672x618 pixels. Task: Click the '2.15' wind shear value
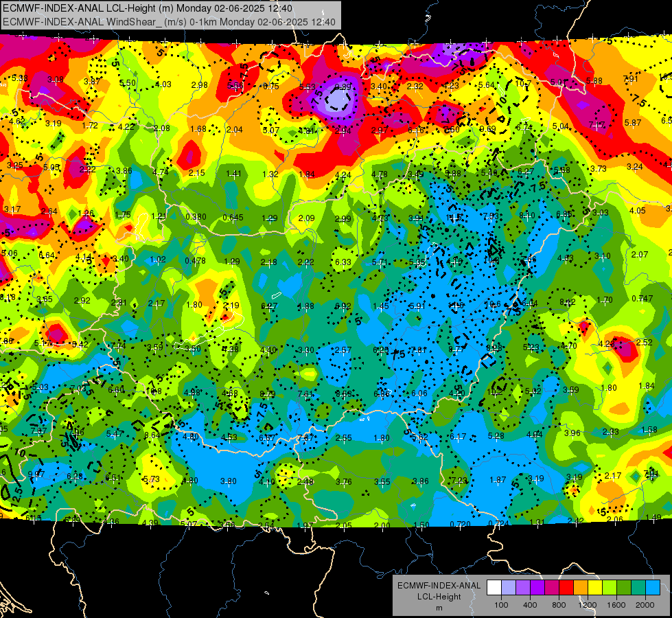coord(197,173)
